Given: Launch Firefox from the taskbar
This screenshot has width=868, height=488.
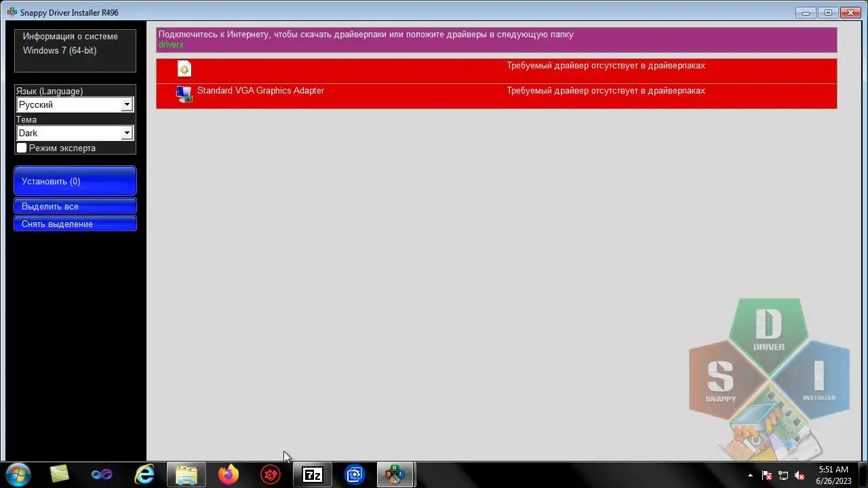Looking at the screenshot, I should click(x=229, y=474).
